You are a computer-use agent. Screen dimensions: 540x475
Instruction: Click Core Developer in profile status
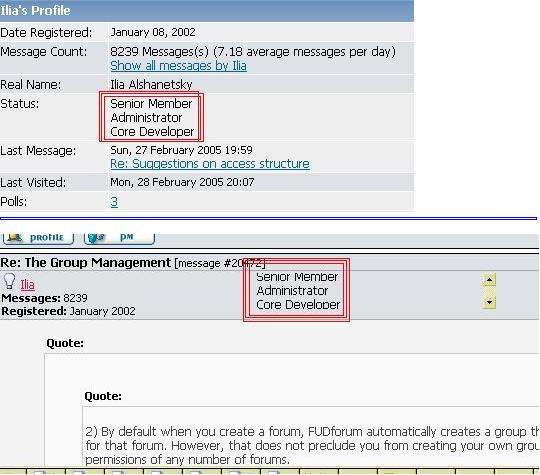pos(152,132)
